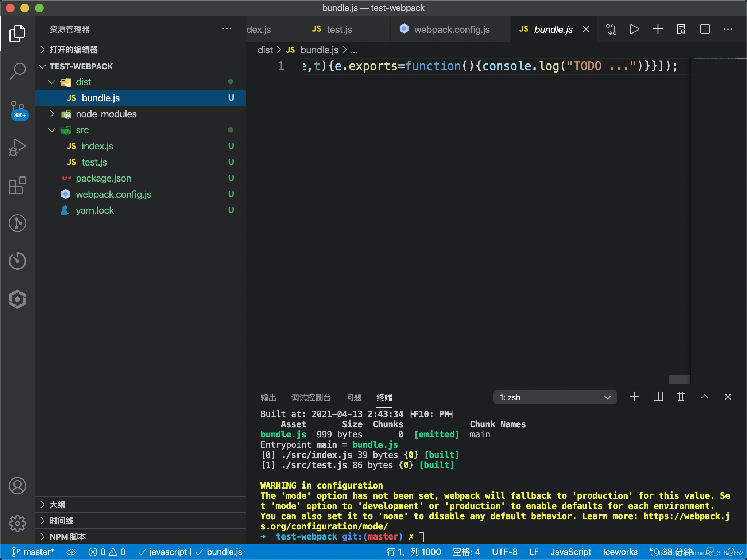The width and height of the screenshot is (747, 560).
Task: Close the terminal panel
Action: point(728,397)
